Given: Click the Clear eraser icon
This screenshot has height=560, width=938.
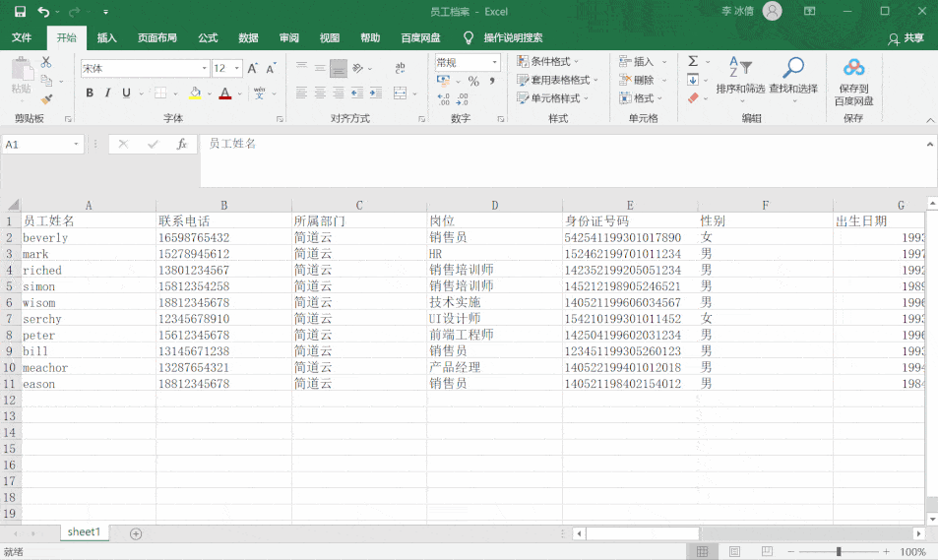Looking at the screenshot, I should [x=693, y=98].
